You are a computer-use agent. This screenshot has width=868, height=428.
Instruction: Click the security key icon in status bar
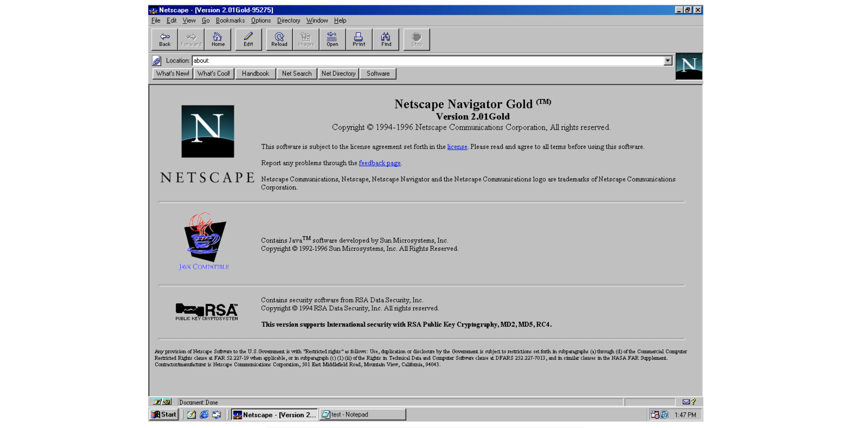(x=162, y=402)
